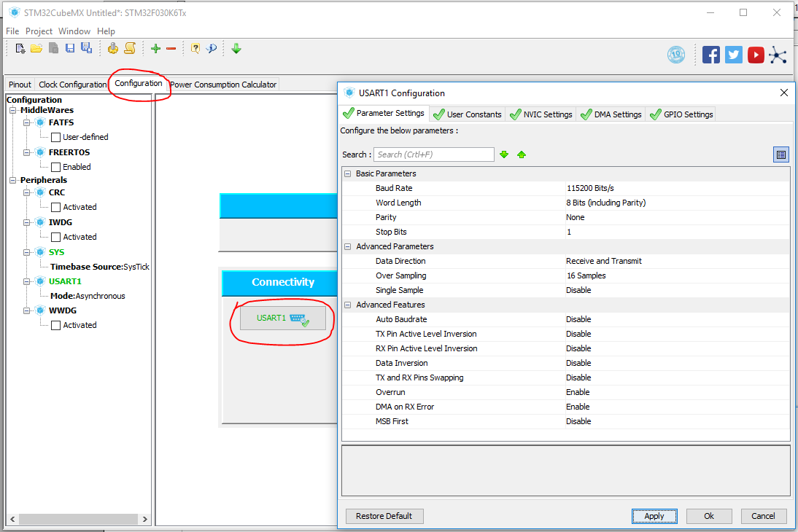Click the cube icon beside FATFS
The width and height of the screenshot is (798, 532).
[x=41, y=122]
